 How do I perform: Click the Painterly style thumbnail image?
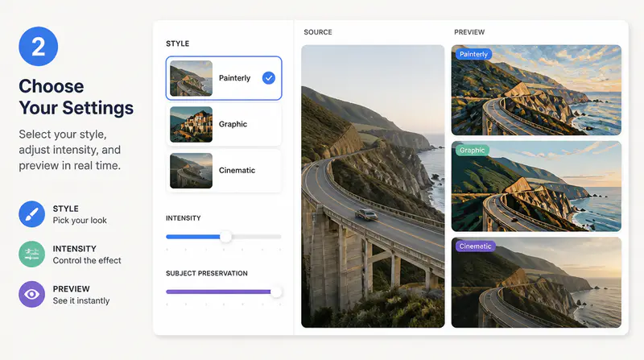click(x=191, y=78)
